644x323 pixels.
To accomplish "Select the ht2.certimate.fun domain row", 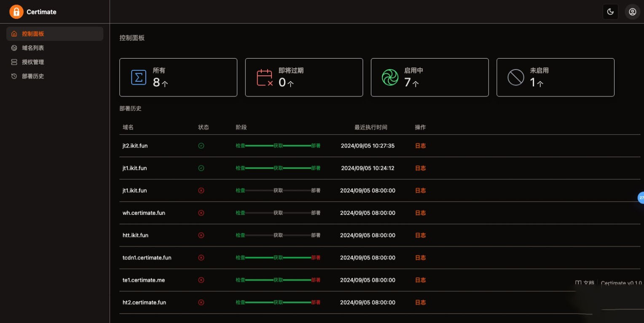I will pyautogui.click(x=144, y=302).
